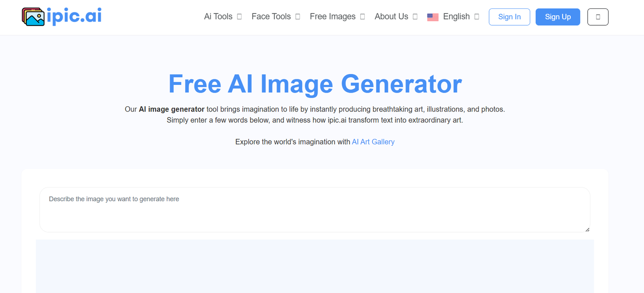
Task: Open the Face Tools menu
Action: pos(271,17)
